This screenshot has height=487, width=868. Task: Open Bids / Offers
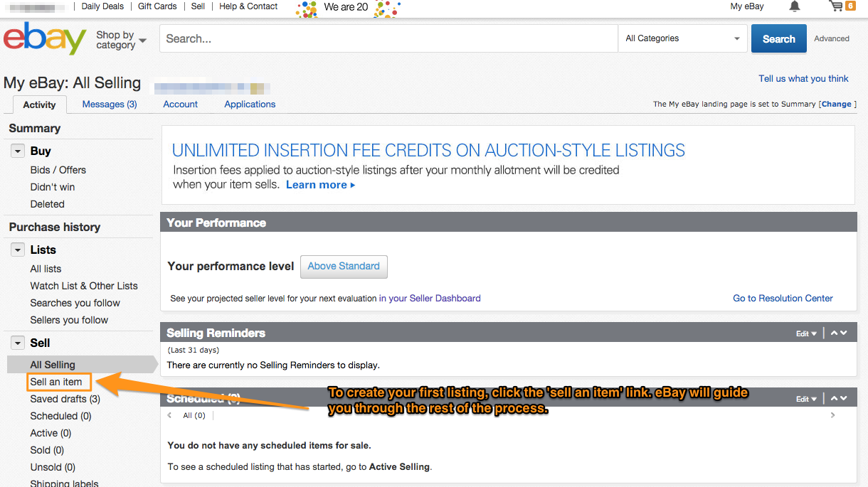pyautogui.click(x=58, y=170)
